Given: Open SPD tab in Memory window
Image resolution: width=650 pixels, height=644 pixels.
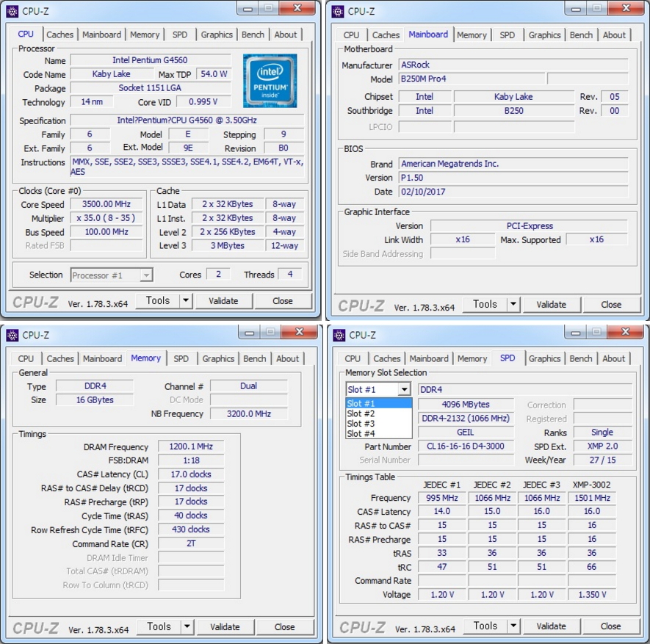Looking at the screenshot, I should pos(181,359).
